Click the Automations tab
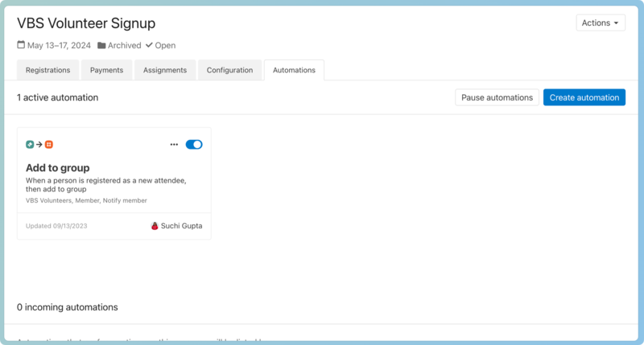Viewport: 644px width, 345px height. [x=294, y=70]
